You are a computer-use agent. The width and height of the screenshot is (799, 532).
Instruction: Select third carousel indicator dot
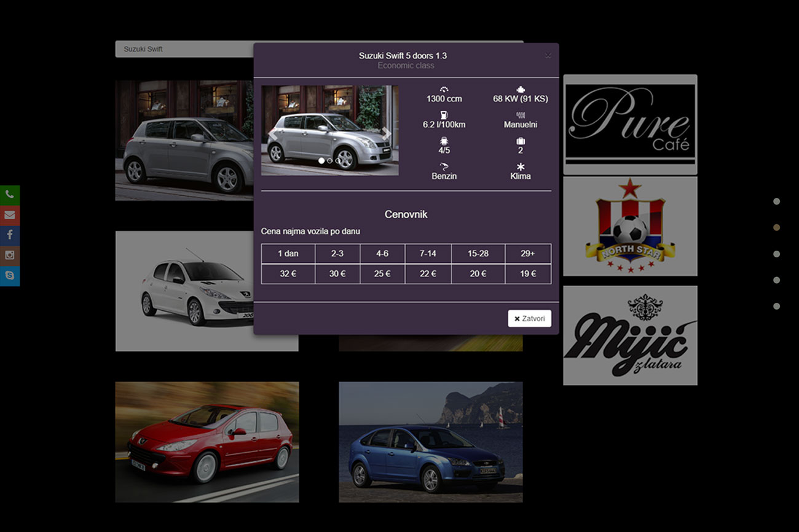337,160
